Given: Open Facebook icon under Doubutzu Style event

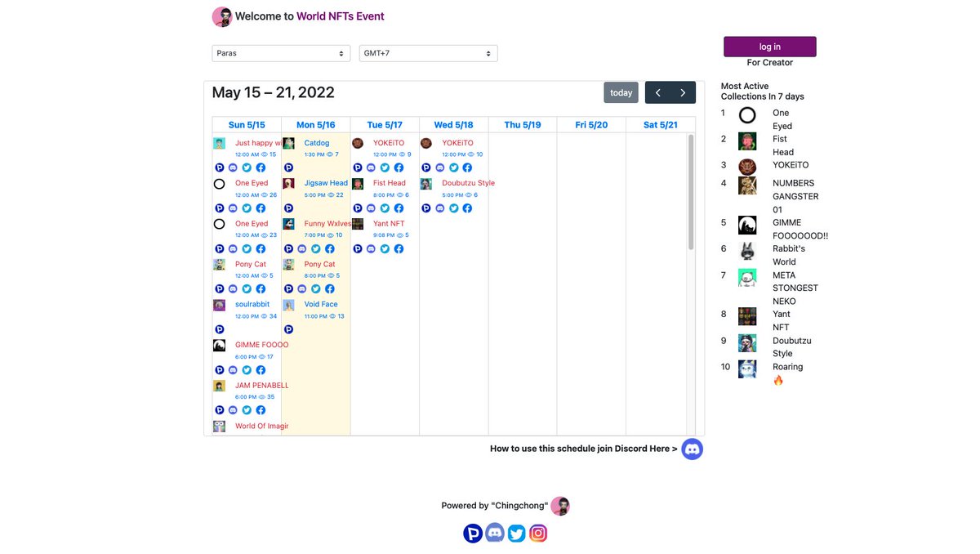Looking at the screenshot, I should pos(467,208).
